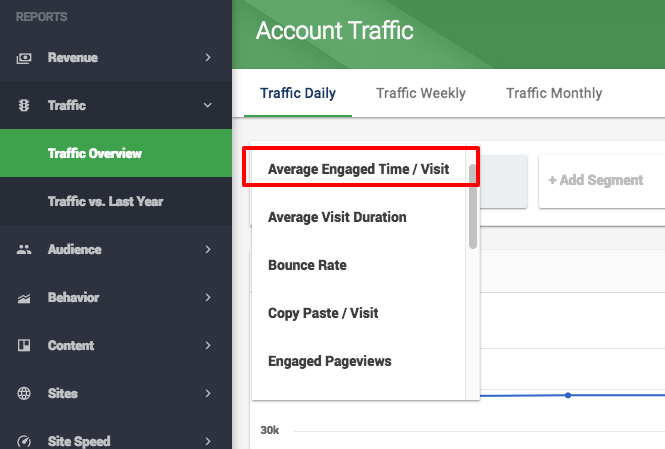Click the Content label in sidebar
Screen dimensions: 665x449
tap(71, 345)
